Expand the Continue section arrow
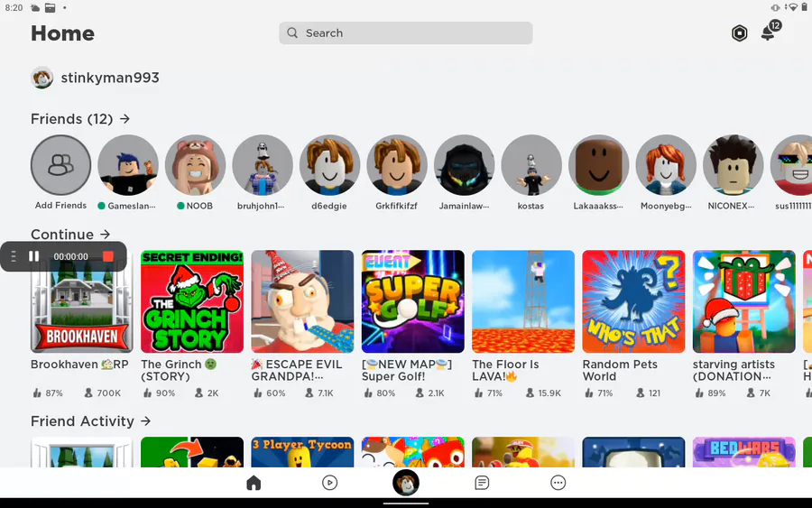812x508 pixels. [x=106, y=235]
